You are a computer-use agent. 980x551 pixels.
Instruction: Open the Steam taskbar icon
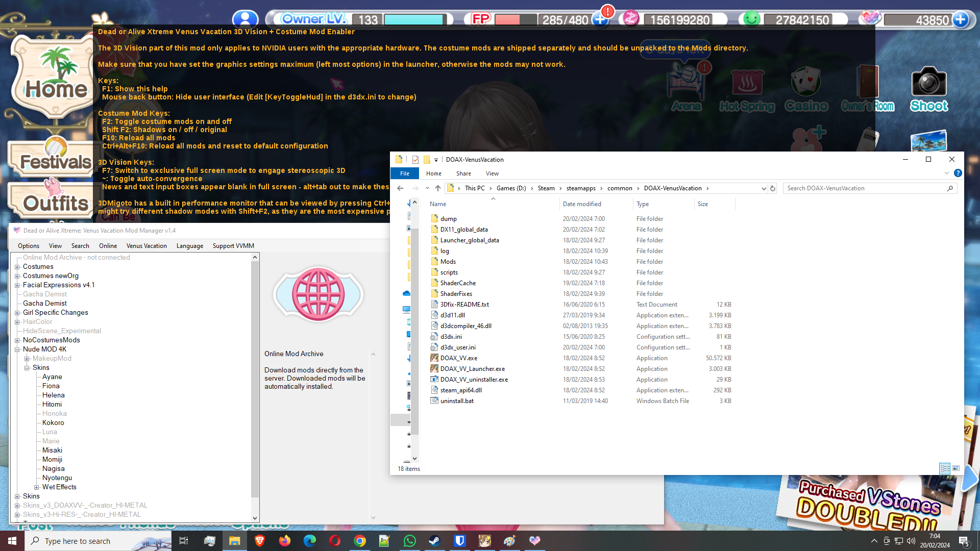[435, 541]
